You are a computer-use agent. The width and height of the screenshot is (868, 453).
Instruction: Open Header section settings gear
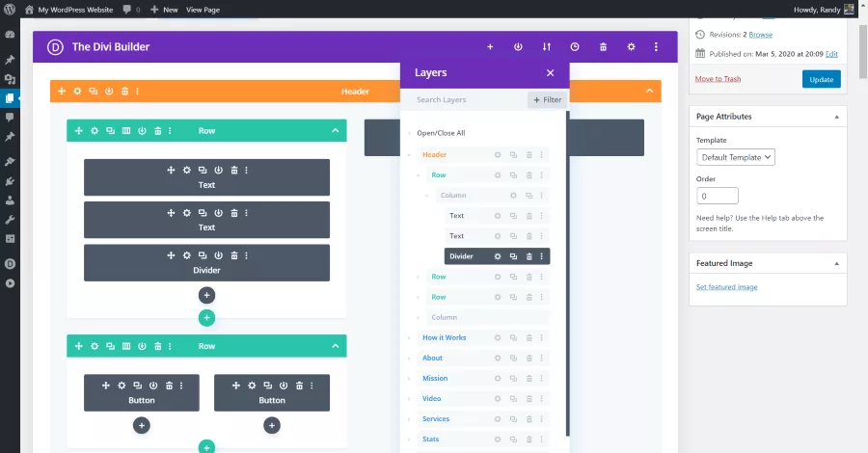point(77,92)
